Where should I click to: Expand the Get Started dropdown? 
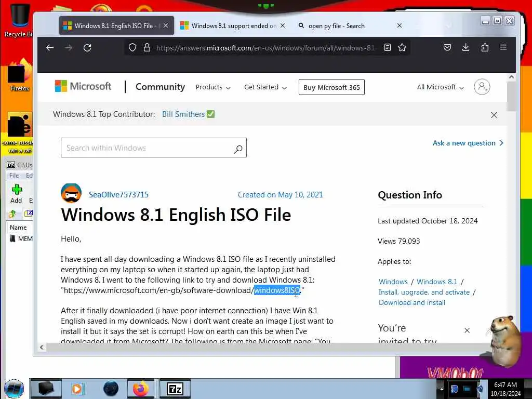click(265, 87)
